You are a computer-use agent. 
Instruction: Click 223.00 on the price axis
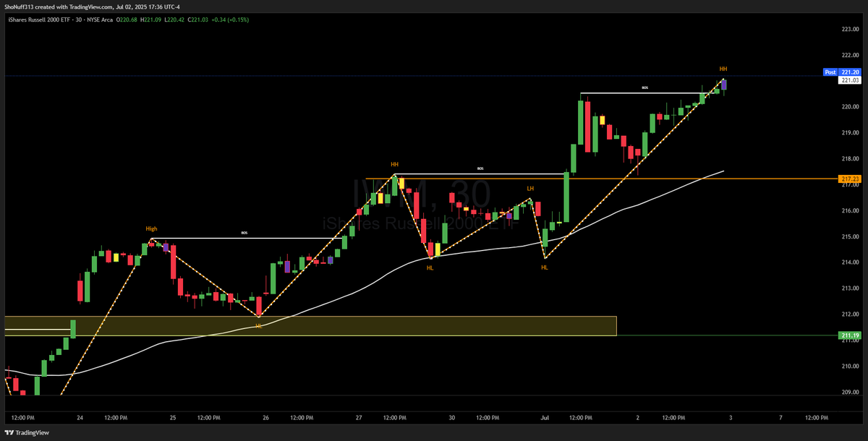850,29
